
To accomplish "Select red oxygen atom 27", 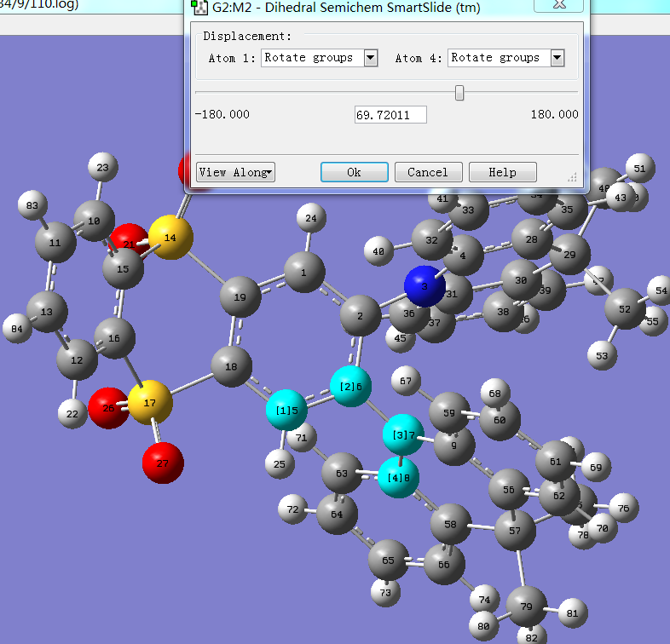I will point(163,463).
